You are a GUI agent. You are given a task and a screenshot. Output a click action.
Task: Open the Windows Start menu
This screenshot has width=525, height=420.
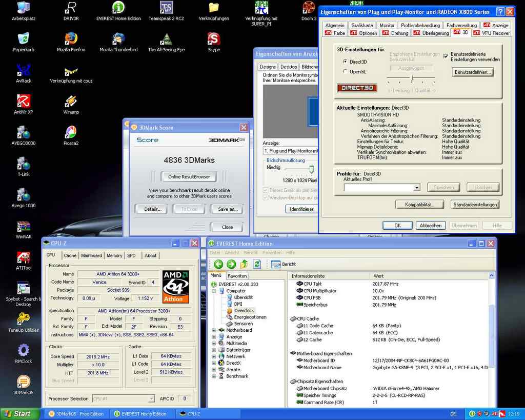pyautogui.click(x=20, y=414)
